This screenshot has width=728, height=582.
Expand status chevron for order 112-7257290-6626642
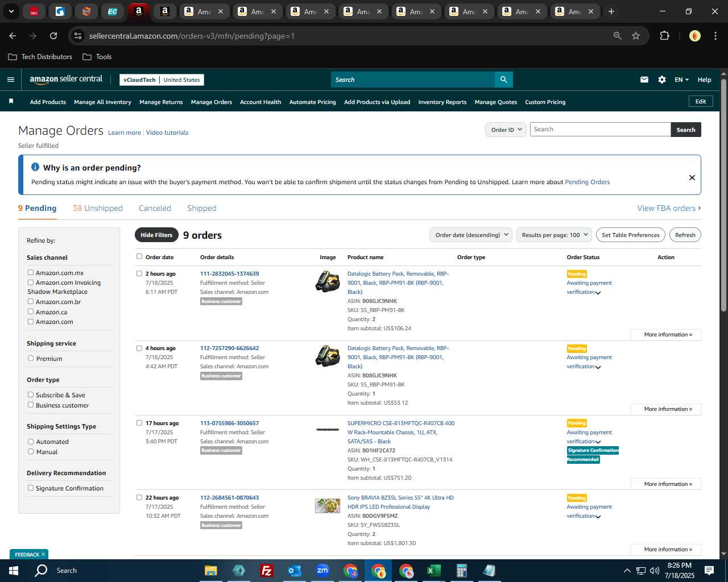tap(598, 367)
